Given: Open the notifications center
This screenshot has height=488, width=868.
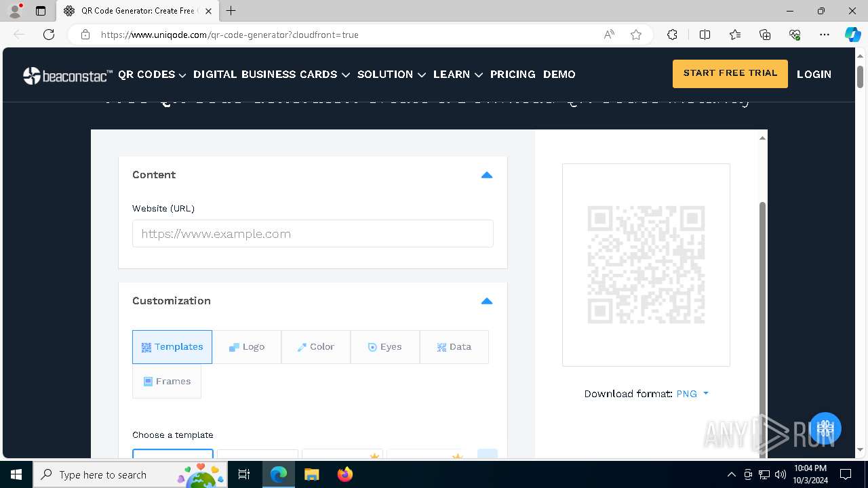Looking at the screenshot, I should tap(846, 474).
